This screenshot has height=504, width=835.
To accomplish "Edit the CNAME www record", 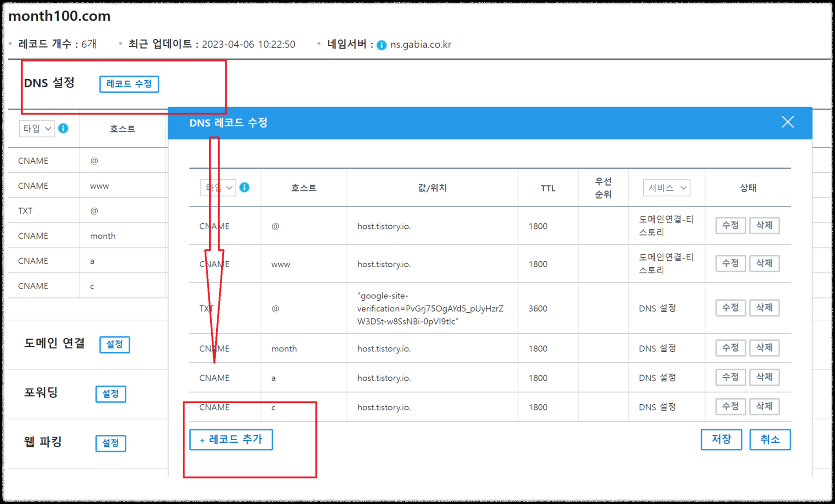I will tap(730, 263).
